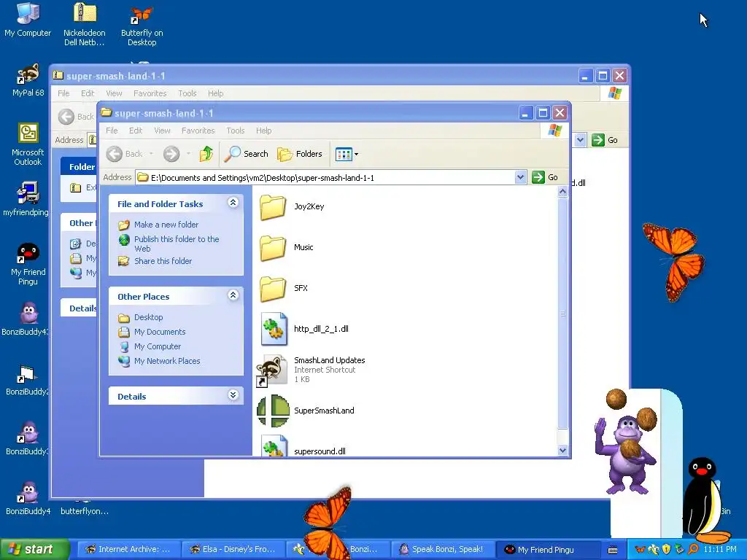Image resolution: width=747 pixels, height=560 pixels.
Task: Go to Desktop in Other Places
Action: [149, 317]
